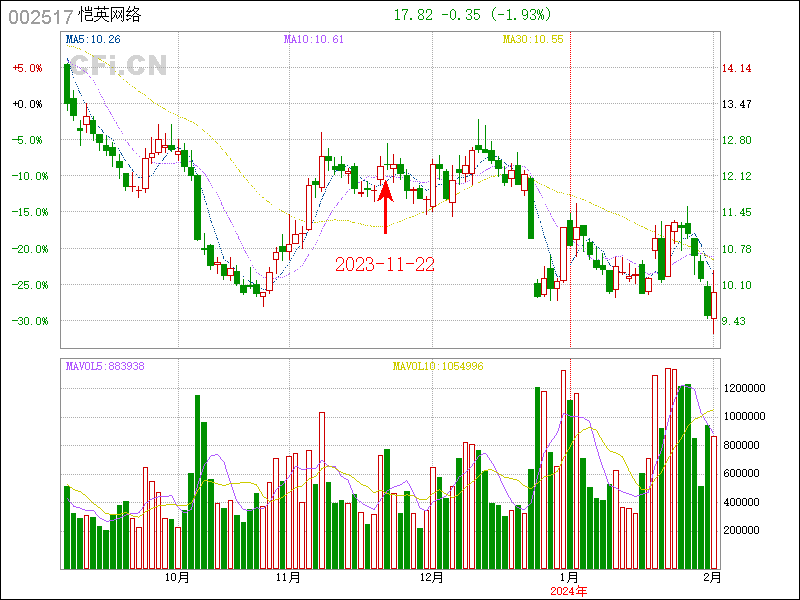Click the +5.0% percent axis label
This screenshot has width=800, height=600.
click(27, 68)
